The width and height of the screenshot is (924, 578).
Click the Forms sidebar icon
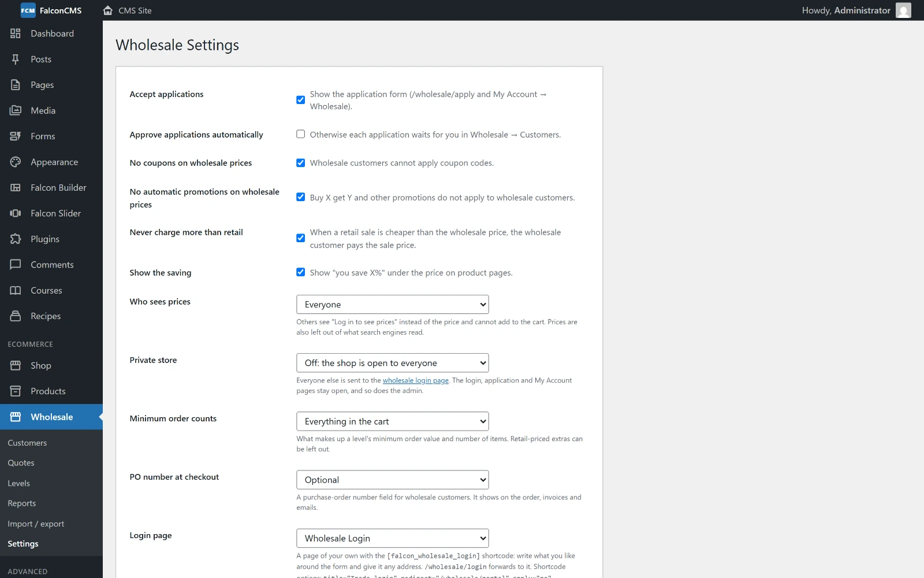point(16,136)
